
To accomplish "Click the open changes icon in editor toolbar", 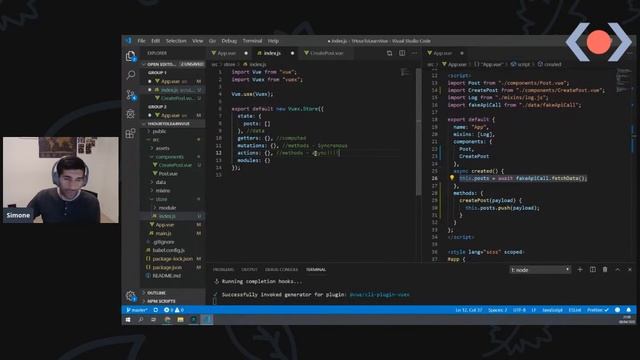I will (389, 53).
